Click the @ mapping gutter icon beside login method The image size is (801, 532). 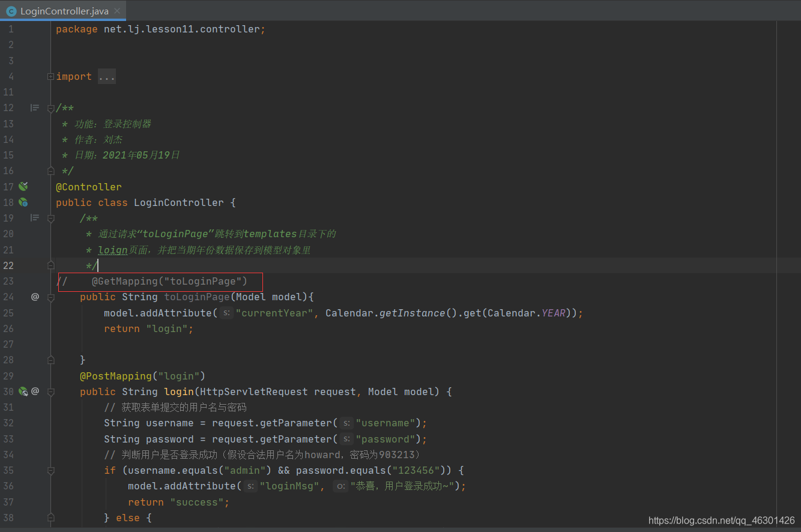(x=35, y=391)
